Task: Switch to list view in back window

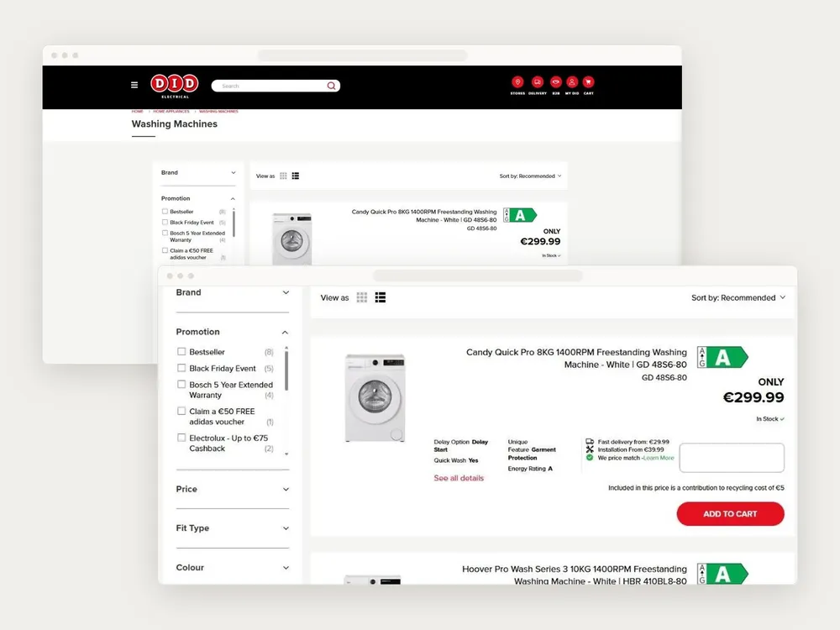Action: pos(296,176)
